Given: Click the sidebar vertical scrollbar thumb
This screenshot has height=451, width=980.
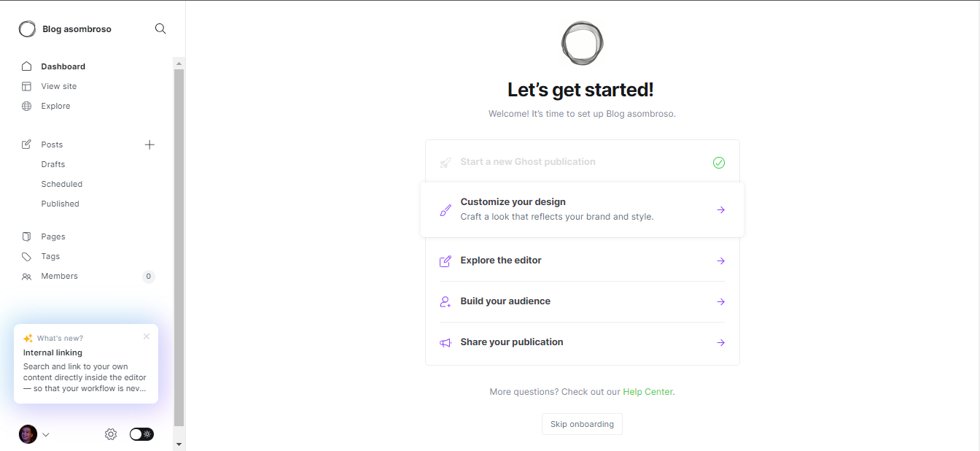Looking at the screenshot, I should pyautogui.click(x=179, y=248).
